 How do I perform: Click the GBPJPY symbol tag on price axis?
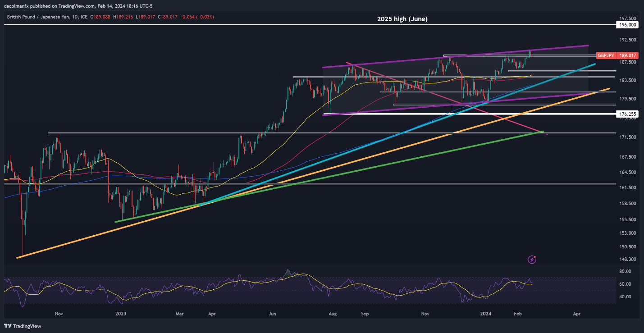[x=606, y=55]
